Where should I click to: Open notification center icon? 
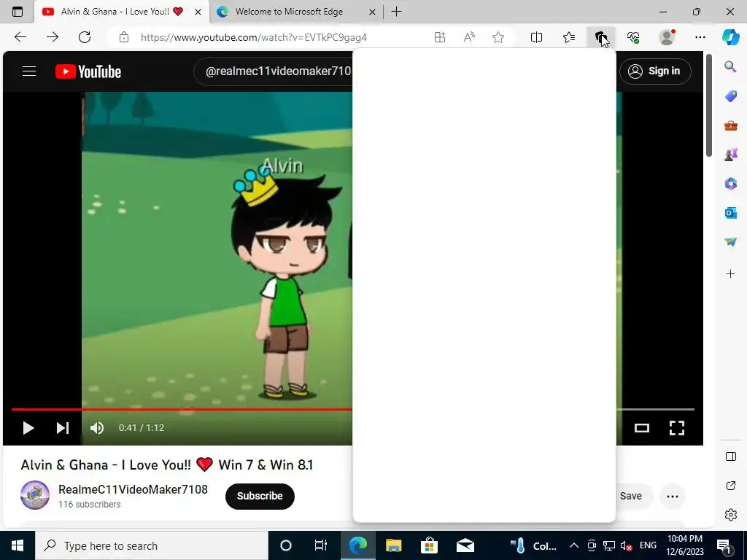click(724, 546)
